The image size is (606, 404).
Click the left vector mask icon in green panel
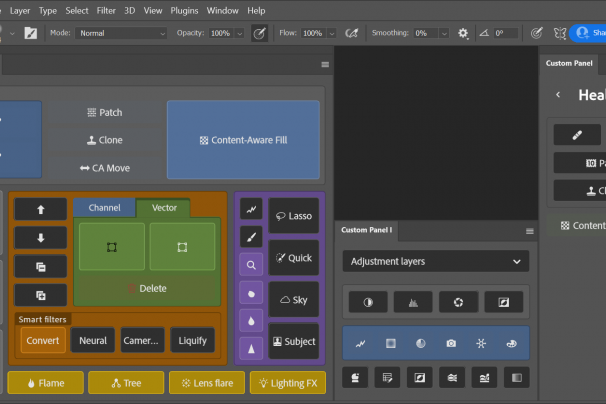[x=112, y=247]
